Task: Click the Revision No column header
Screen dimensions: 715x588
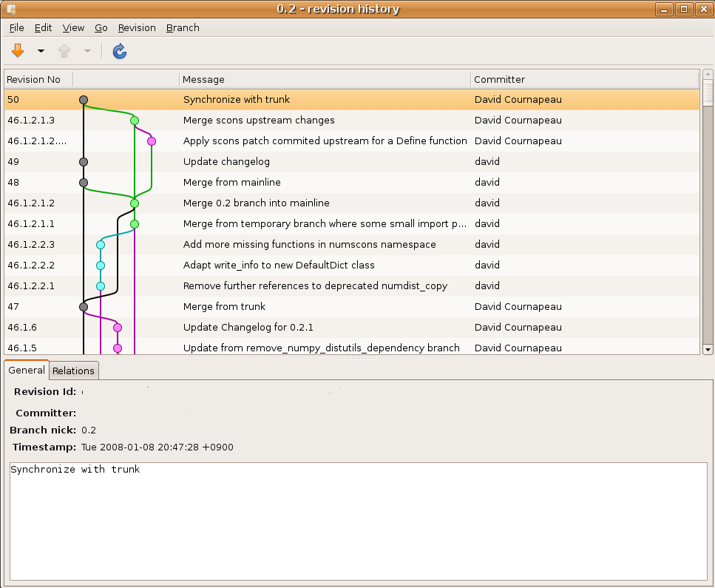Action: (34, 79)
